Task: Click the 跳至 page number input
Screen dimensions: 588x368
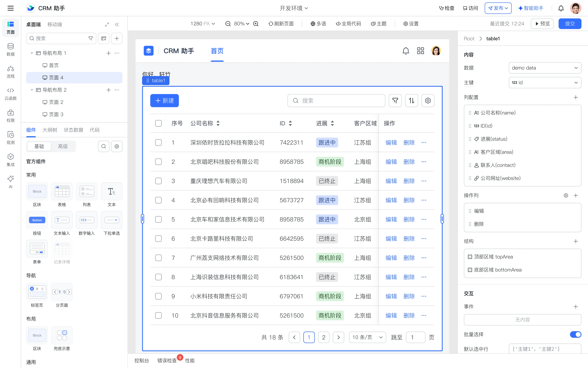Action: 415,337
